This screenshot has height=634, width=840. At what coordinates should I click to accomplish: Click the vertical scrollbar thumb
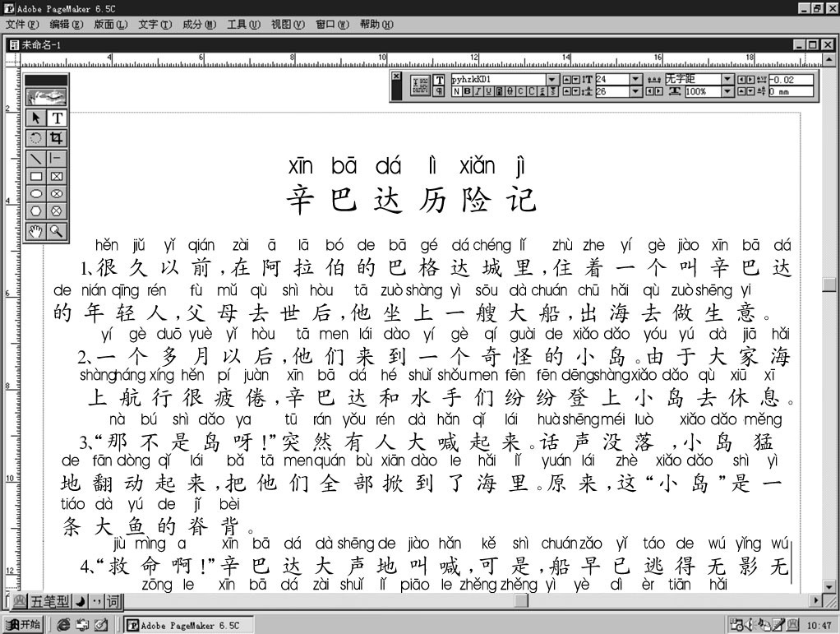coord(829,284)
